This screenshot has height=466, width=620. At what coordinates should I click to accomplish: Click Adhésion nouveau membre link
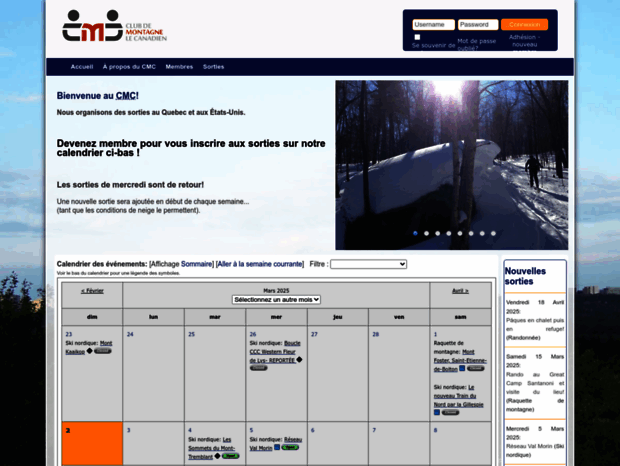(x=524, y=43)
